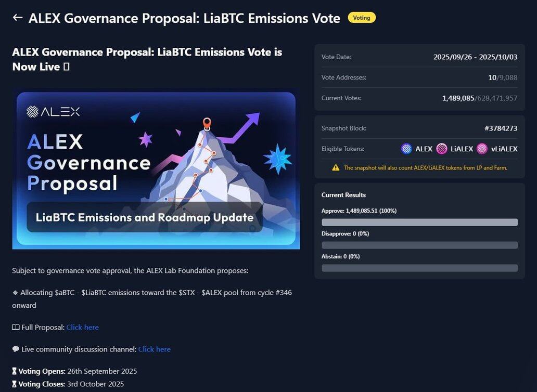This screenshot has width=537, height=392.
Task: Open the ALEX Governance Proposal banner image
Action: pos(156,169)
